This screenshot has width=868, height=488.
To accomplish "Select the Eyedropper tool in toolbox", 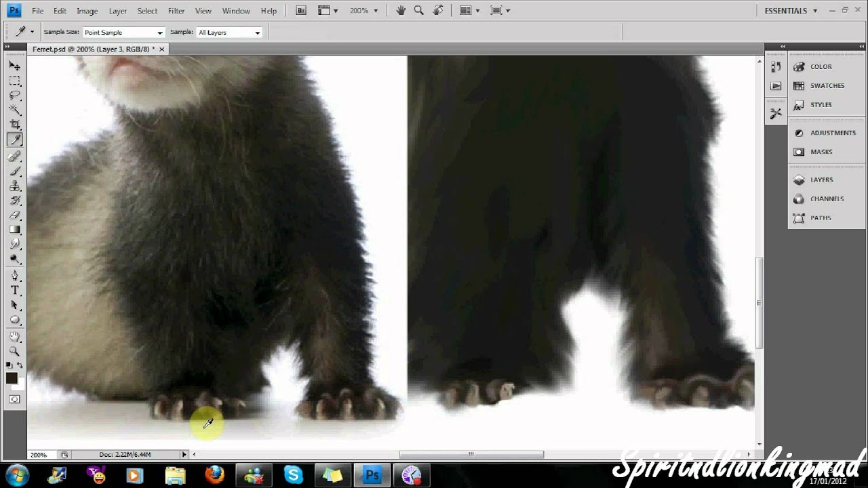I will (x=14, y=140).
